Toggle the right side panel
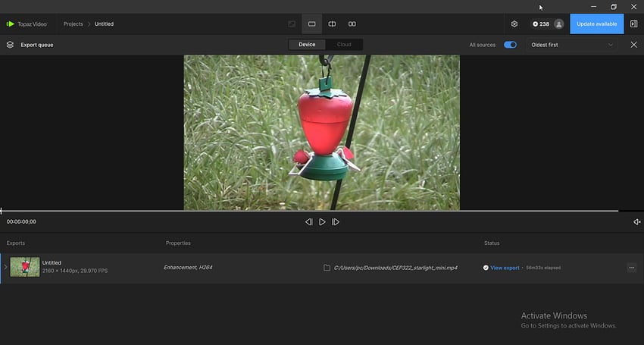Image resolution: width=644 pixels, height=345 pixels. click(x=633, y=24)
